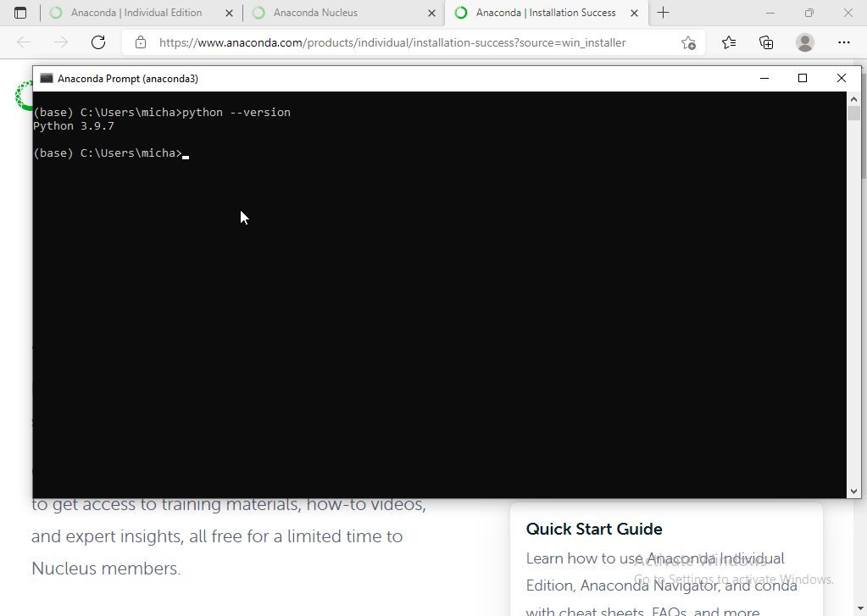Close the Edge browser window
This screenshot has height=616, width=867.
tap(848, 13)
